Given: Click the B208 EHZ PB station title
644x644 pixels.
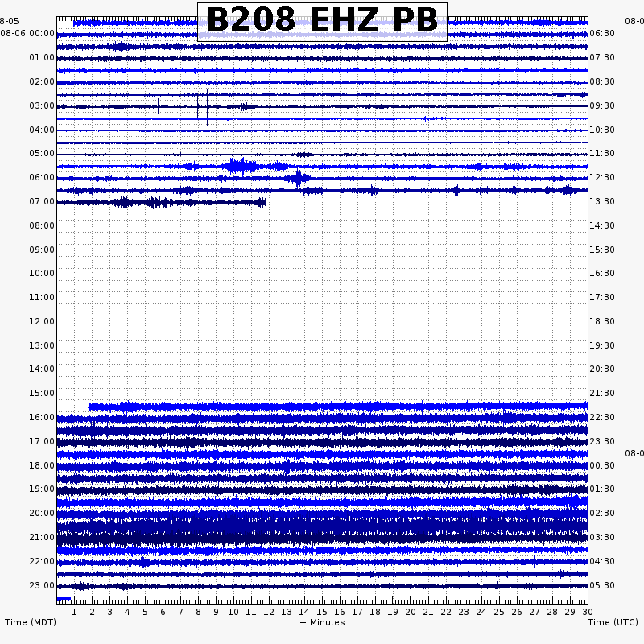Looking at the screenshot, I should [323, 19].
